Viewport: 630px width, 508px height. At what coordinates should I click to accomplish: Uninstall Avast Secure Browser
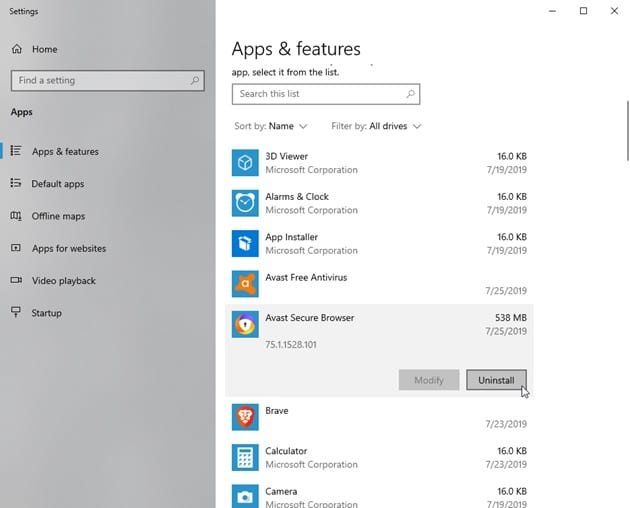pyautogui.click(x=496, y=380)
